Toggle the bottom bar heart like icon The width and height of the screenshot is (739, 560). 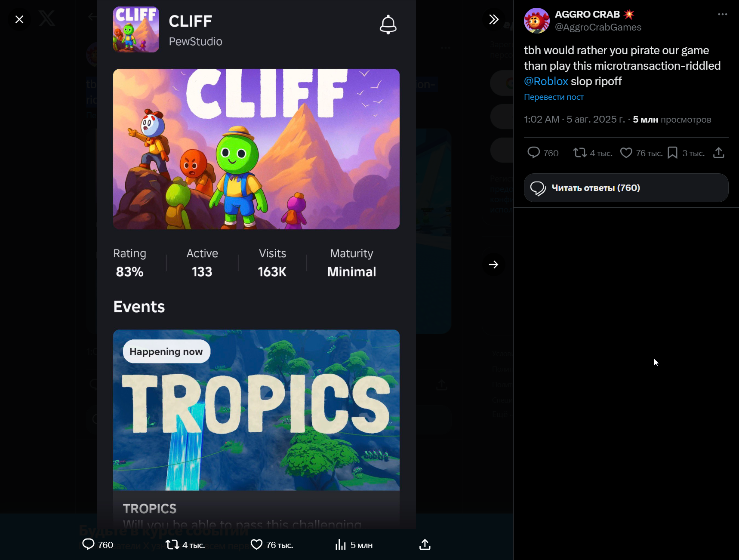pyautogui.click(x=256, y=545)
